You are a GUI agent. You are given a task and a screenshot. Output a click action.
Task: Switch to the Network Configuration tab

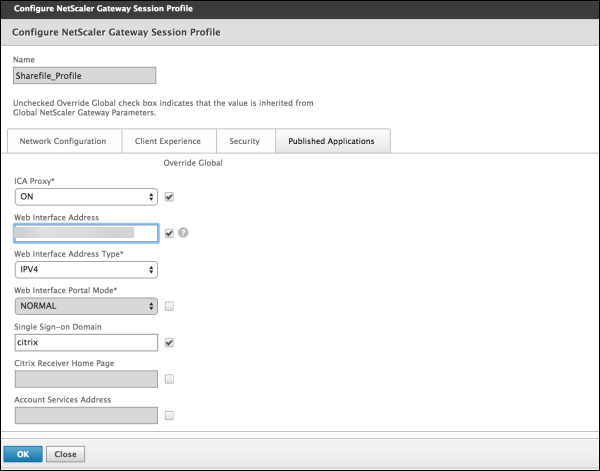pos(63,142)
